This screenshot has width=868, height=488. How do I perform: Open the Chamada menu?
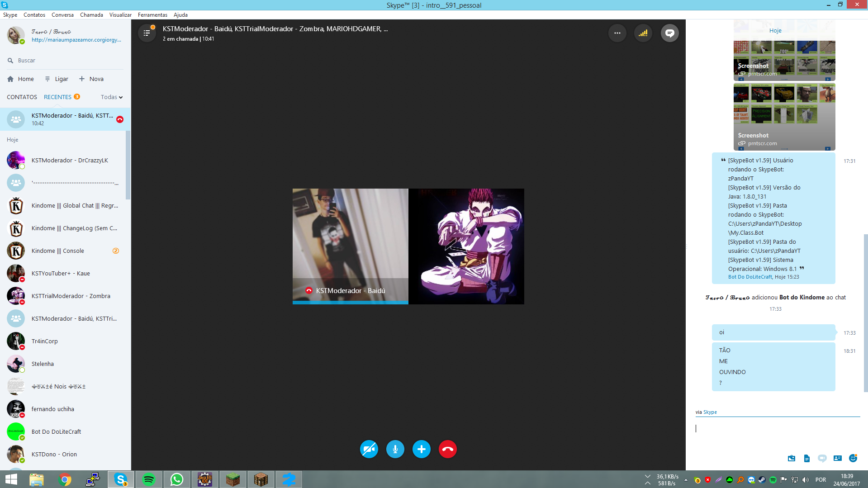click(91, 14)
